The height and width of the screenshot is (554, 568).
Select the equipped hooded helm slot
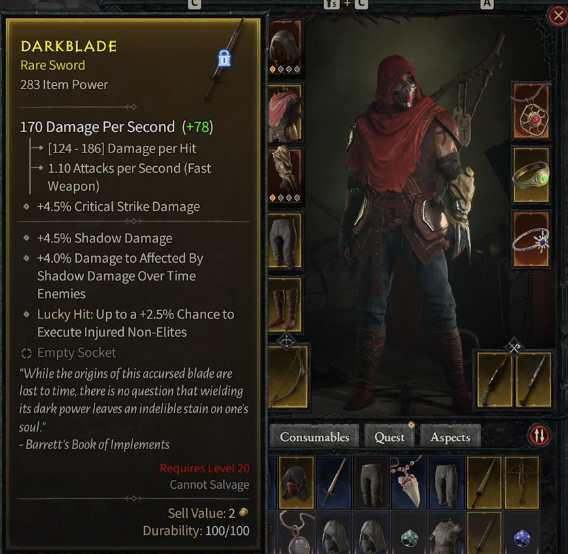pyautogui.click(x=285, y=47)
